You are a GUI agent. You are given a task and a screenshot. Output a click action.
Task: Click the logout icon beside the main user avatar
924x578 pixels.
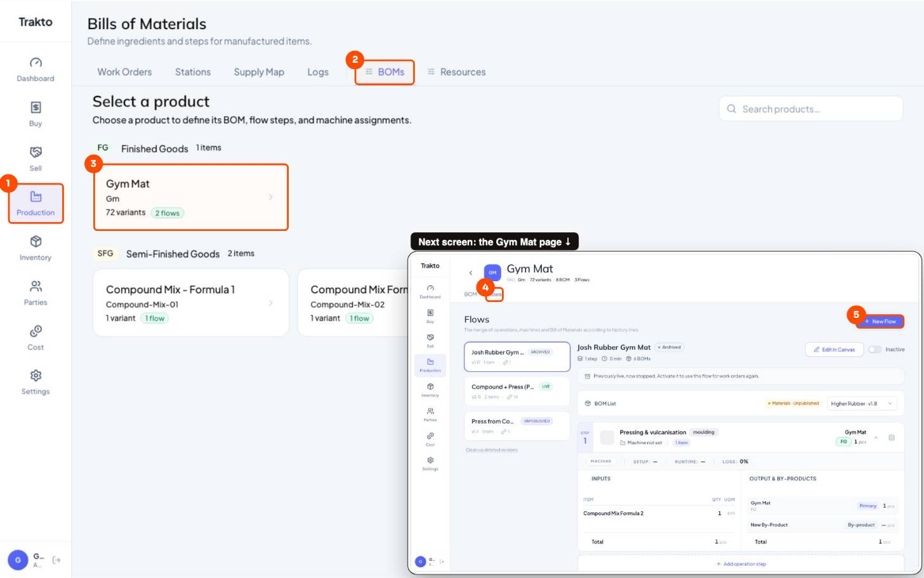56,560
